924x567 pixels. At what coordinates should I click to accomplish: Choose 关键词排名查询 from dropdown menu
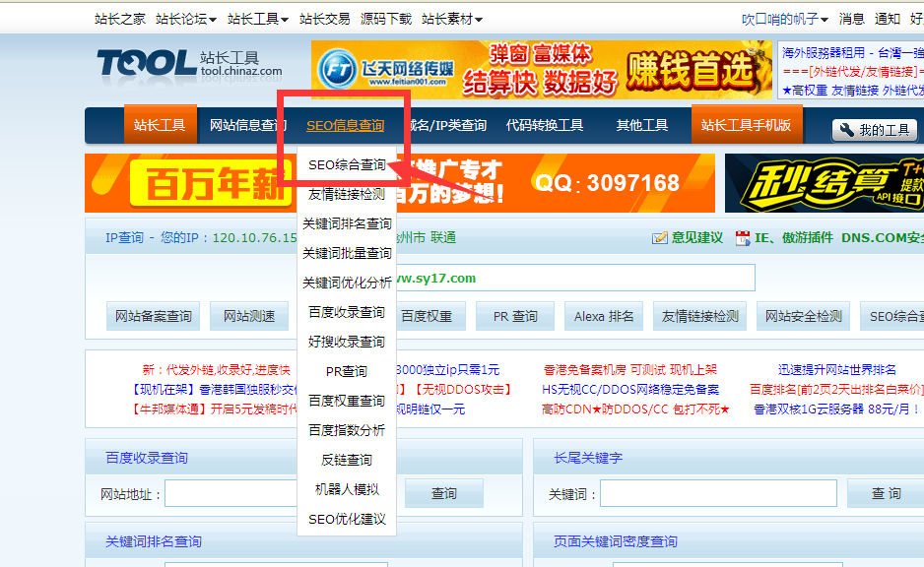(x=347, y=223)
